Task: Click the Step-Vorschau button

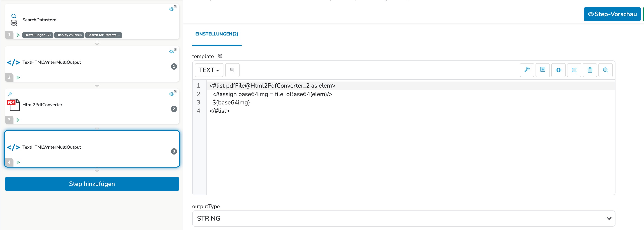Action: (612, 14)
